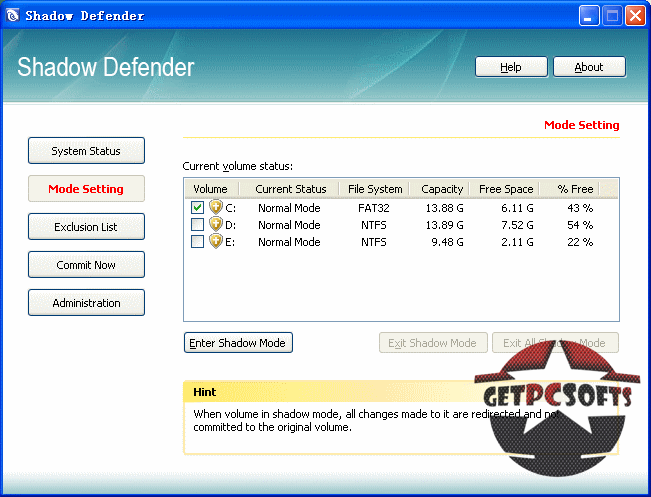This screenshot has width=651, height=497.
Task: Check the E: volume checkbox
Action: 198,242
